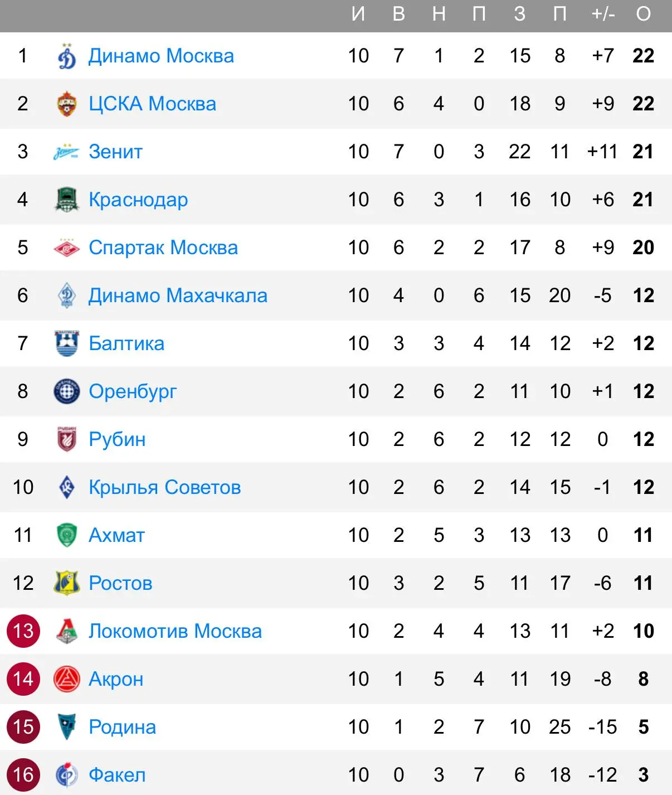This screenshot has width=672, height=795.
Task: Click the Краснодар green crest icon
Action: pos(67,200)
